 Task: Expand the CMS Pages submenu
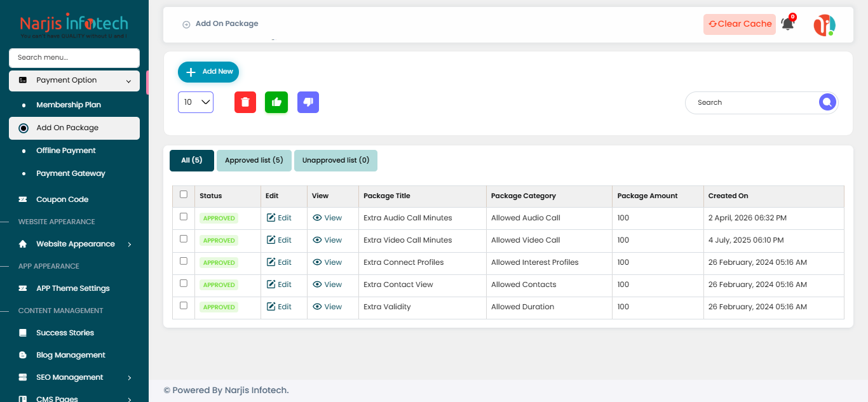click(x=130, y=399)
